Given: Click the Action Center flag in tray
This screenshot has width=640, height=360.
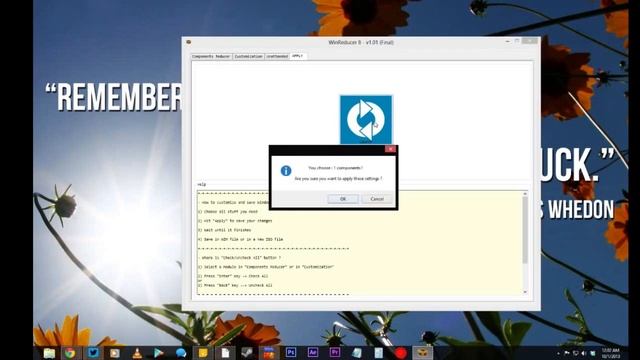Looking at the screenshot, I should point(567,353).
